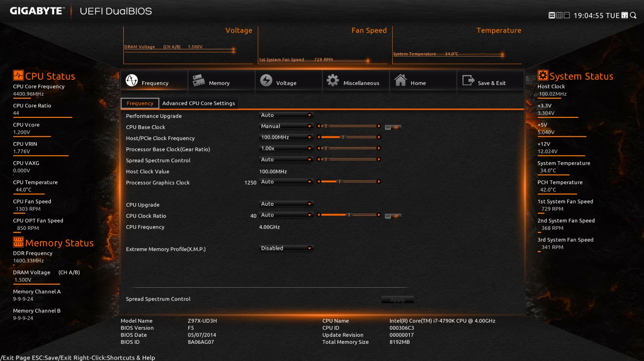Image resolution: width=644 pixels, height=361 pixels.
Task: Select the grid layout icon in header
Action: (x=559, y=15)
